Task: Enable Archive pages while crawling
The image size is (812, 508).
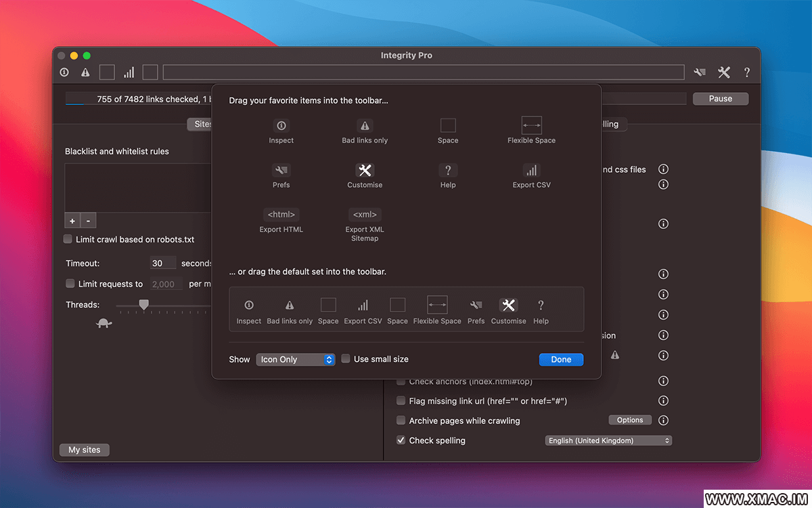Action: tap(401, 421)
